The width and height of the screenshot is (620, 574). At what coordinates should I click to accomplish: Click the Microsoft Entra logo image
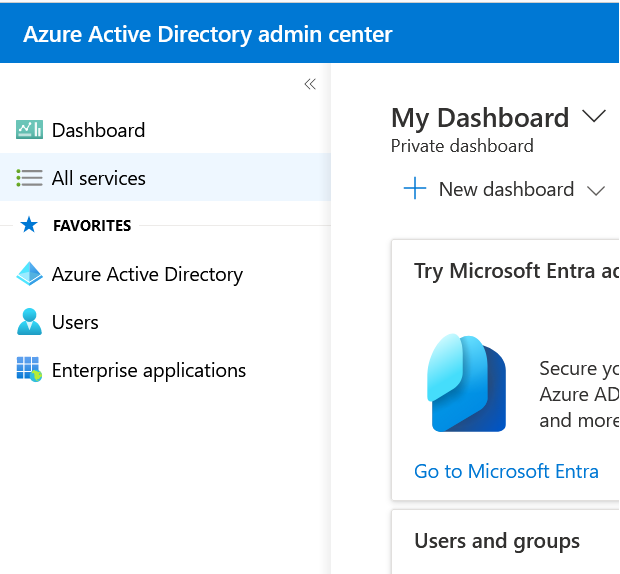[467, 383]
